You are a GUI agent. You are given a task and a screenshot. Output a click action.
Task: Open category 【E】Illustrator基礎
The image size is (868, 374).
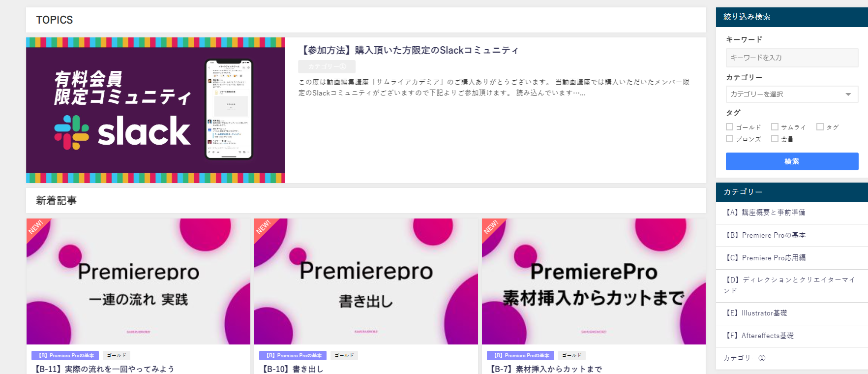coord(792,313)
